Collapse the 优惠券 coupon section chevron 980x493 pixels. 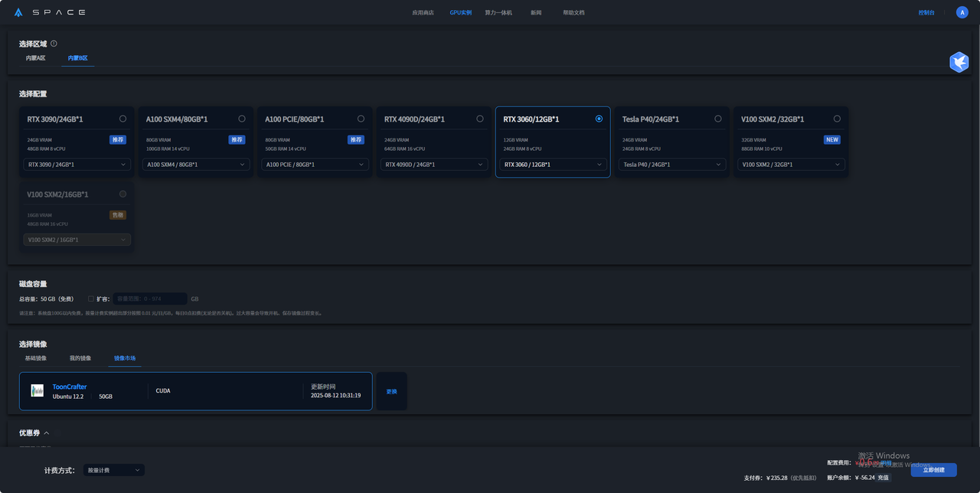coord(47,433)
